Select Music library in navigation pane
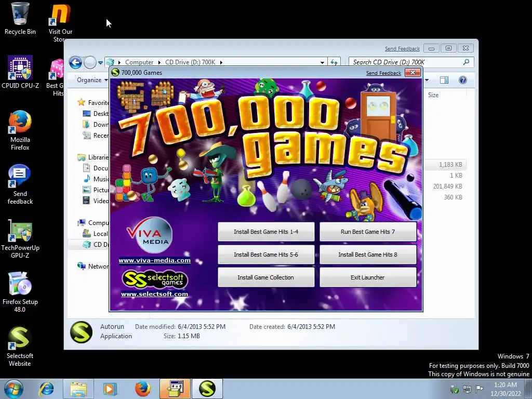The height and width of the screenshot is (399, 532). pyautogui.click(x=96, y=179)
